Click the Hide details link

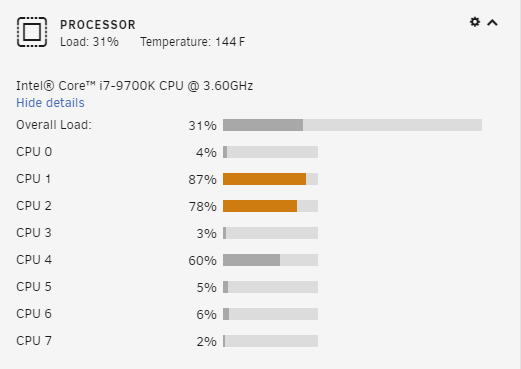(50, 103)
